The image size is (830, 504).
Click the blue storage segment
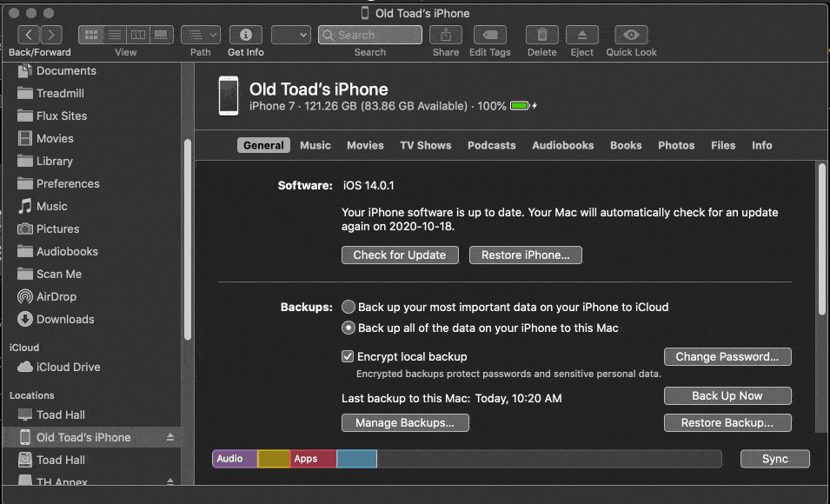point(357,459)
